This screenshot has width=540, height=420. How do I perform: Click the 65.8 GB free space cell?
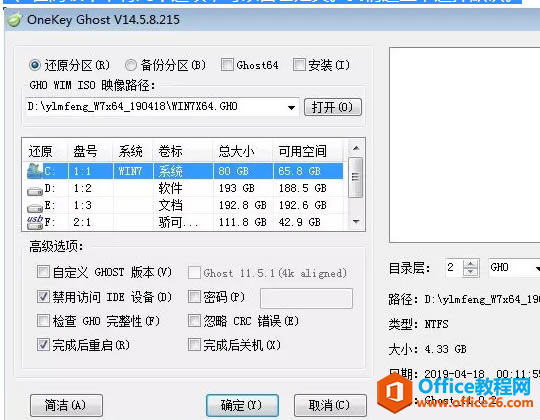tap(299, 171)
